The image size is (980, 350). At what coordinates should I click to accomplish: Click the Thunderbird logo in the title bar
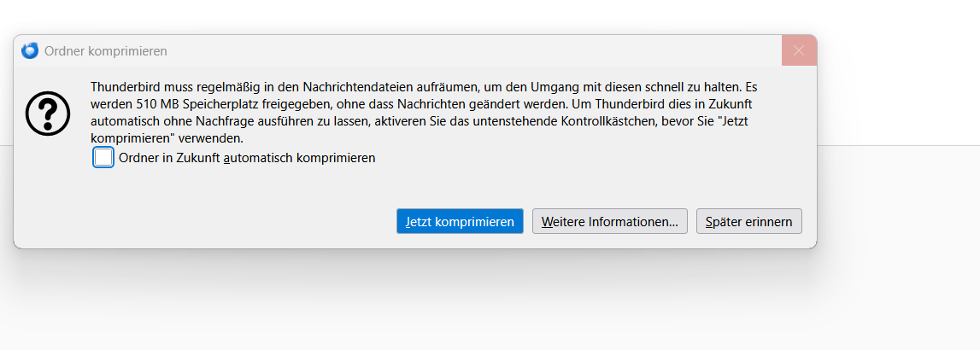(x=30, y=50)
